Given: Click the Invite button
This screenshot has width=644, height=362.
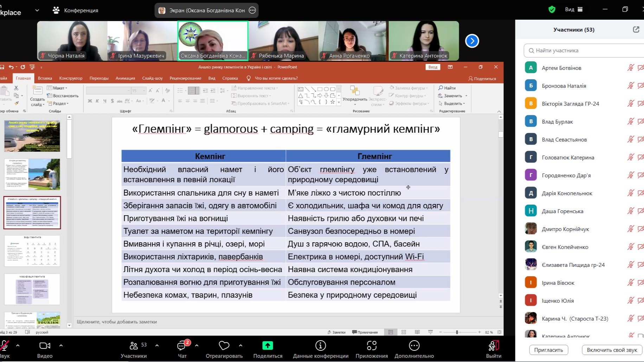Looking at the screenshot, I should [548, 350].
